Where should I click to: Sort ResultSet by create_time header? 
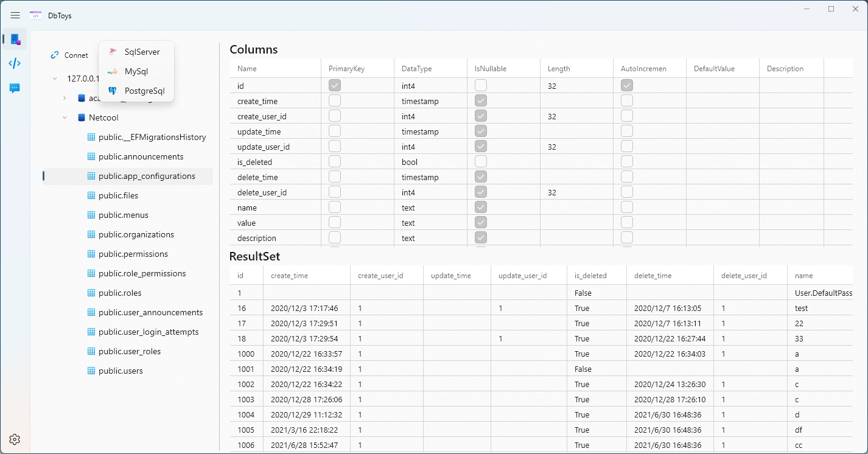pos(307,276)
